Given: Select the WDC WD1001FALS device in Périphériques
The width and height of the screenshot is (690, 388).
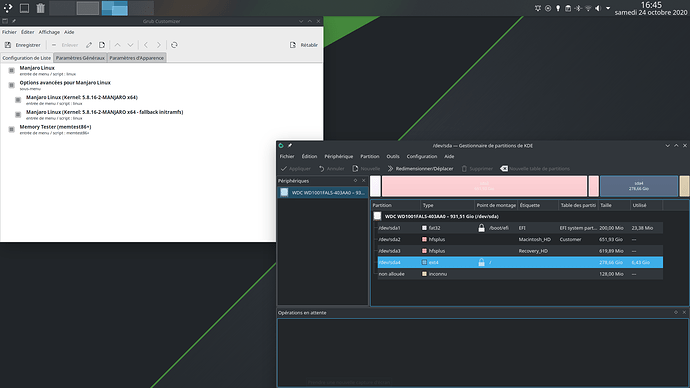Looking at the screenshot, I should click(x=323, y=193).
